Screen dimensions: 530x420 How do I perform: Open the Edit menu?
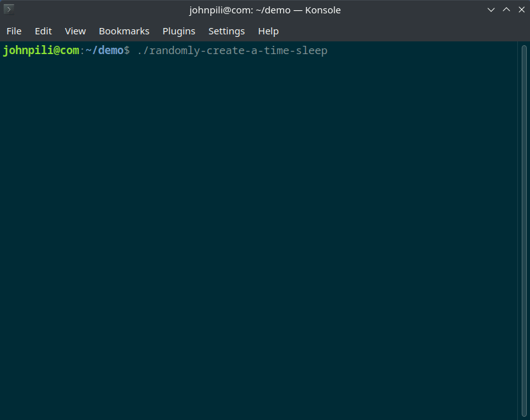[43, 31]
